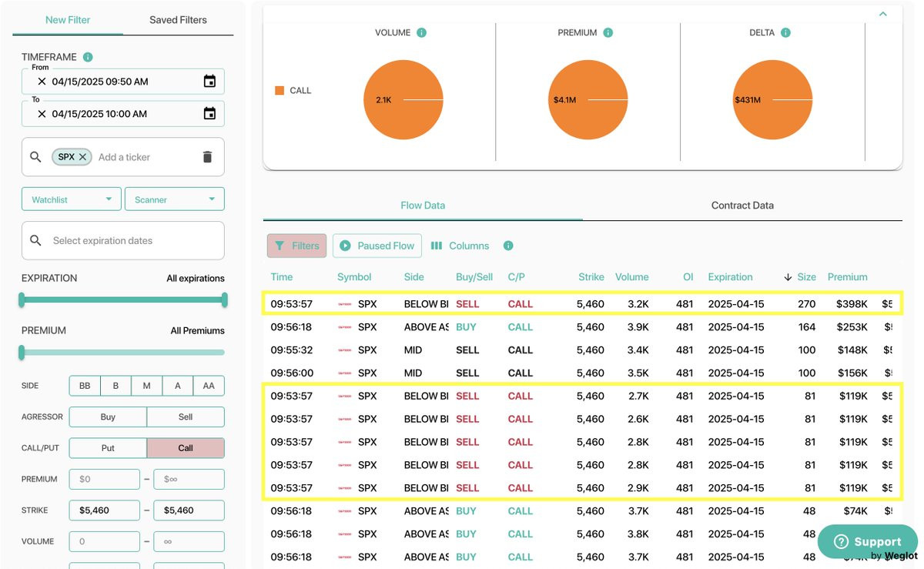924x569 pixels.
Task: Switch to the Saved Filters tab
Action: (178, 20)
